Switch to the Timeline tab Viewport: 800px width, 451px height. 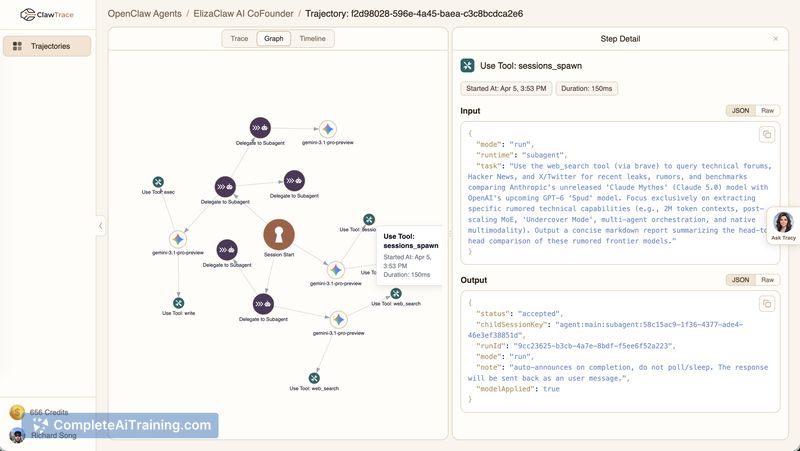tap(312, 39)
